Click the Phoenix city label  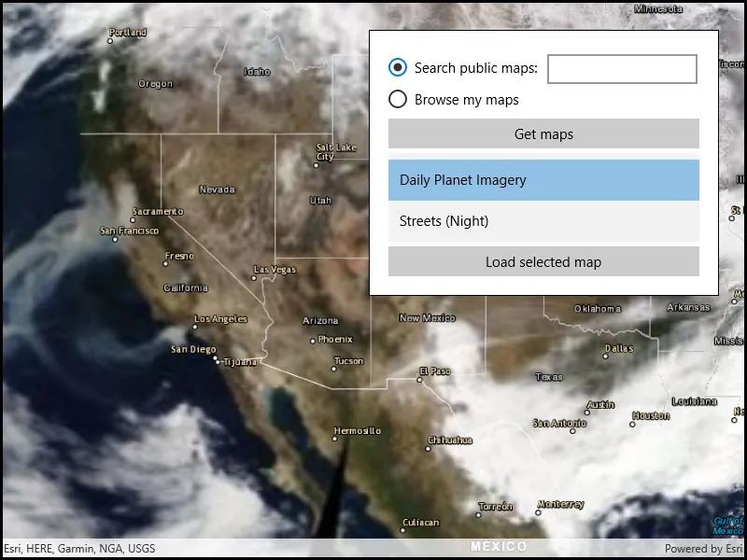click(x=335, y=339)
